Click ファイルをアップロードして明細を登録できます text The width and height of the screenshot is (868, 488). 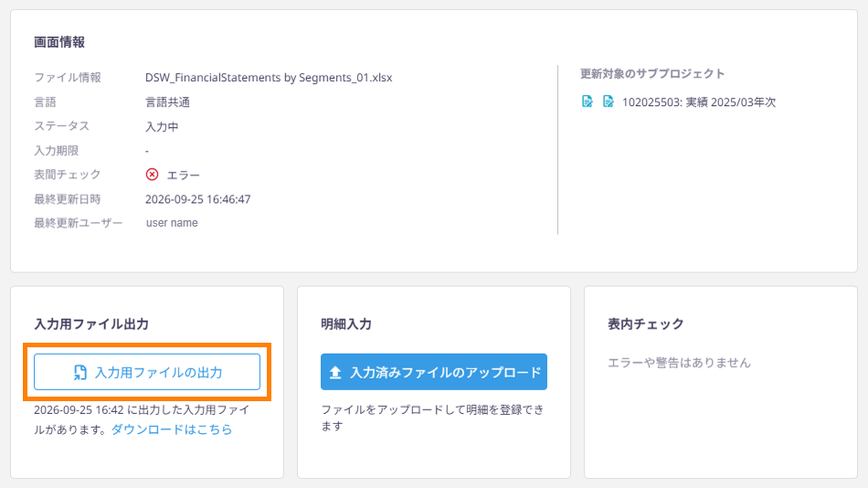coord(433,418)
